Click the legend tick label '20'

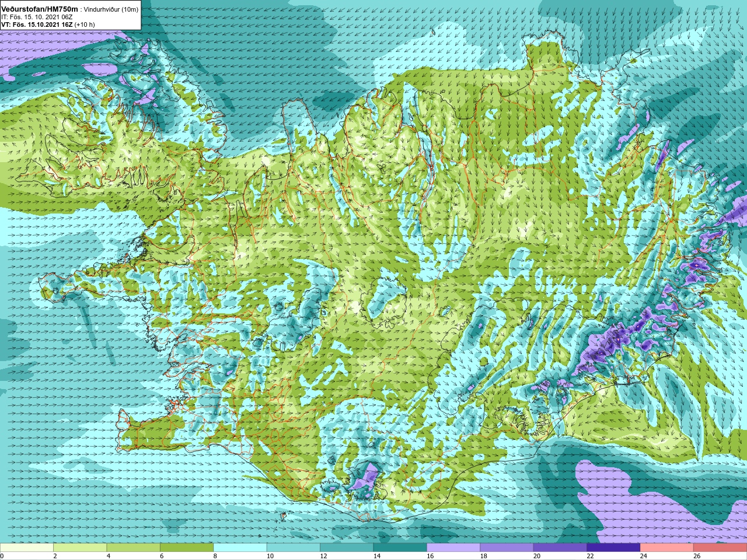click(x=536, y=556)
